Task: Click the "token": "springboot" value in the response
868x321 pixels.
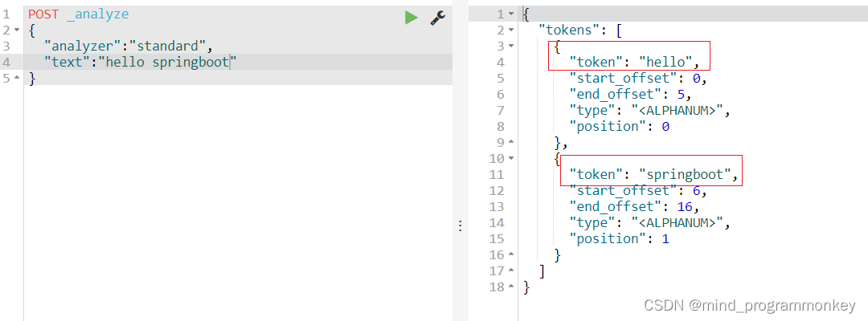Action: (686, 175)
